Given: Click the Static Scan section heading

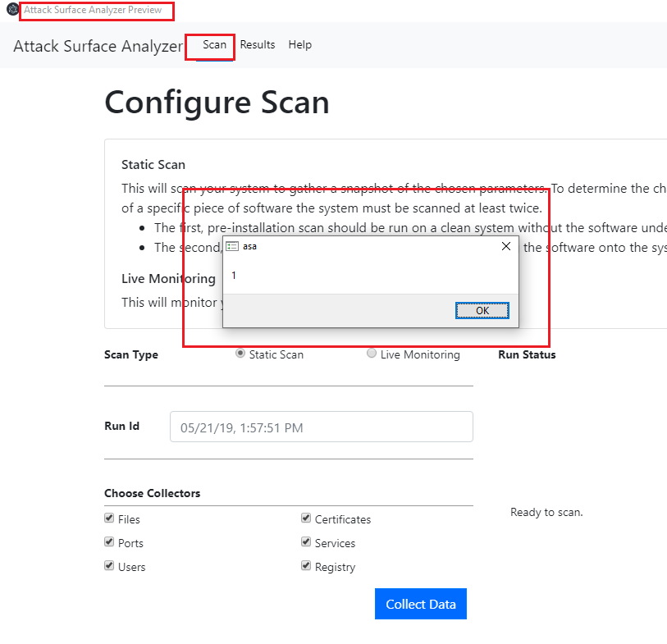Looking at the screenshot, I should 153,165.
